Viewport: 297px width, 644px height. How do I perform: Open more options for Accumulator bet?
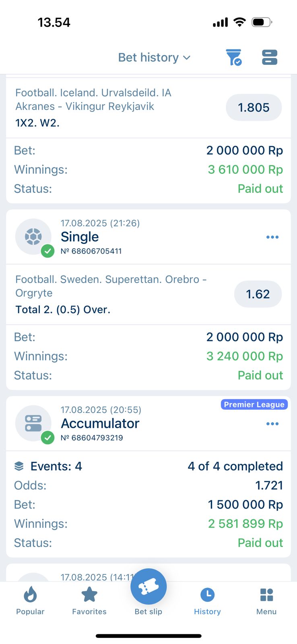(272, 424)
